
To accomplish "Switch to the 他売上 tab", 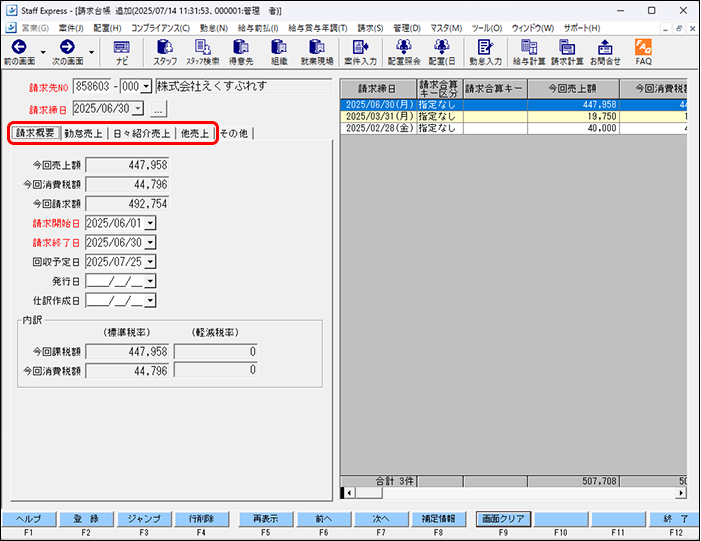I will click(195, 133).
